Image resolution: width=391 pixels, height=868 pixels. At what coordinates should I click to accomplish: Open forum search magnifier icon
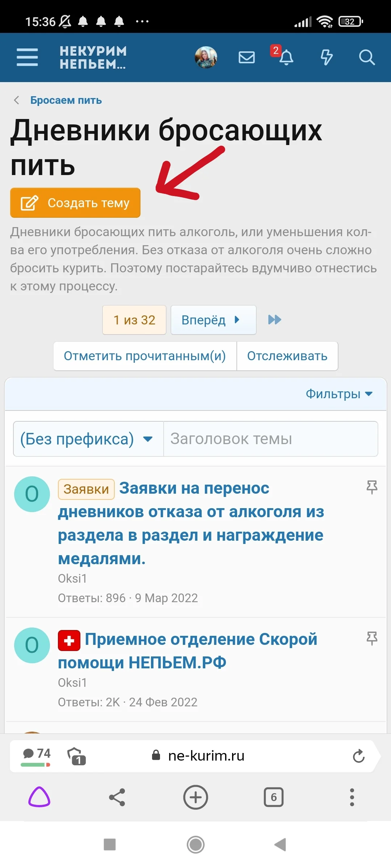pos(366,57)
